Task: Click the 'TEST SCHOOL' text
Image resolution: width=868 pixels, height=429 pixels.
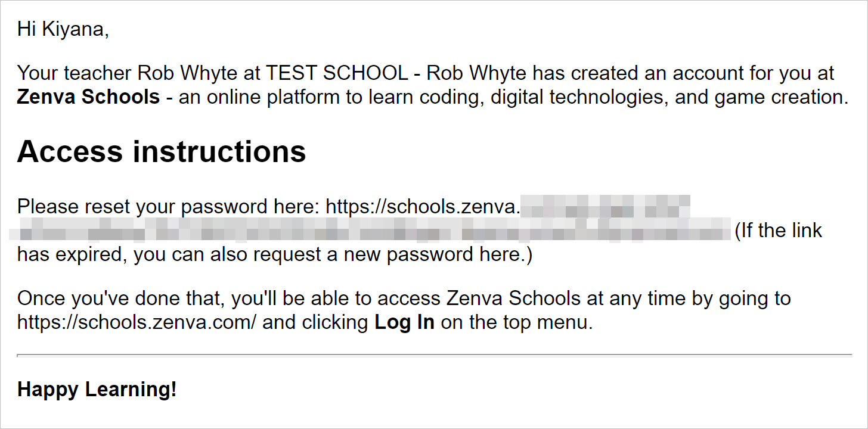Action: tap(337, 73)
